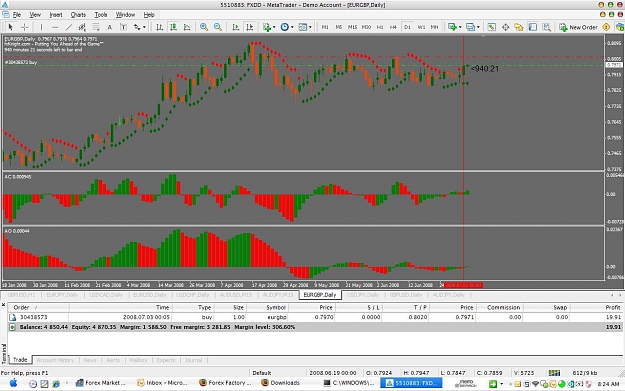Click the connection status bars icon
The image size is (625, 391).
554,373
